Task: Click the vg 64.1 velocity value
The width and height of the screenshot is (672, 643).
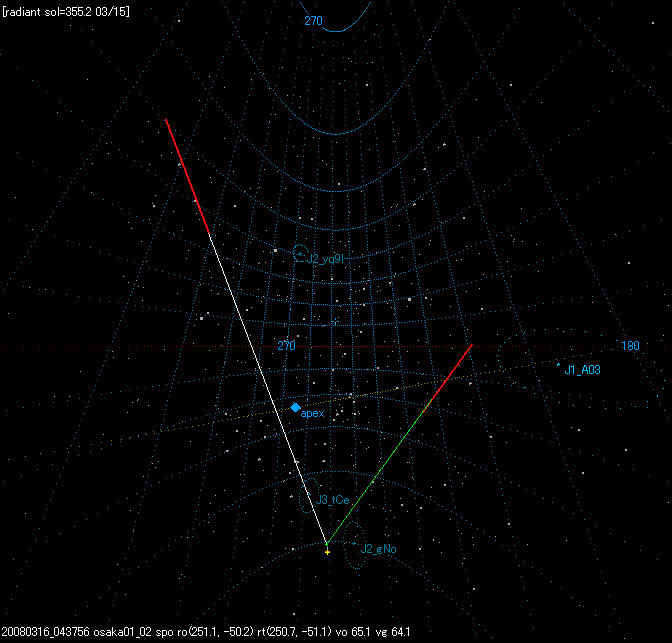Action: pyautogui.click(x=393, y=632)
